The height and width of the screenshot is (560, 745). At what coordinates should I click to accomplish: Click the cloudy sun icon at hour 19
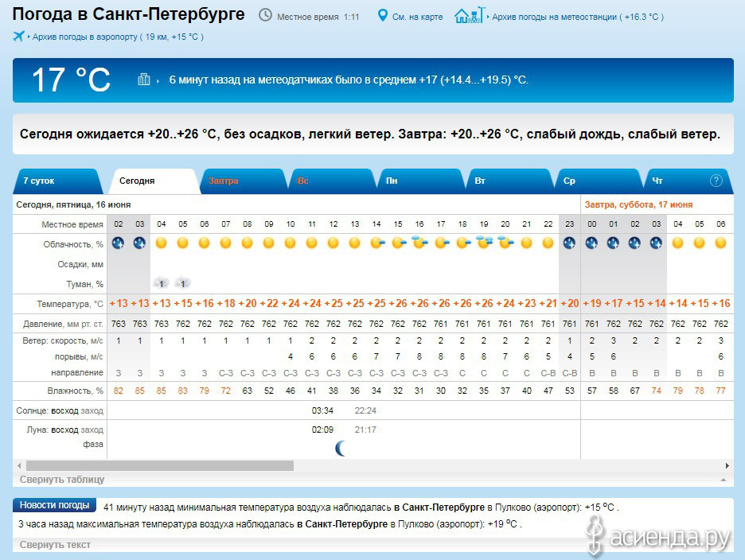[484, 243]
